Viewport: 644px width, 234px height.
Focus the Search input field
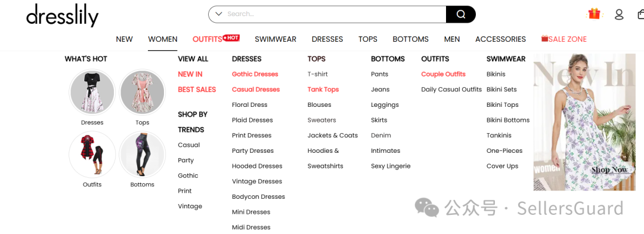click(335, 14)
